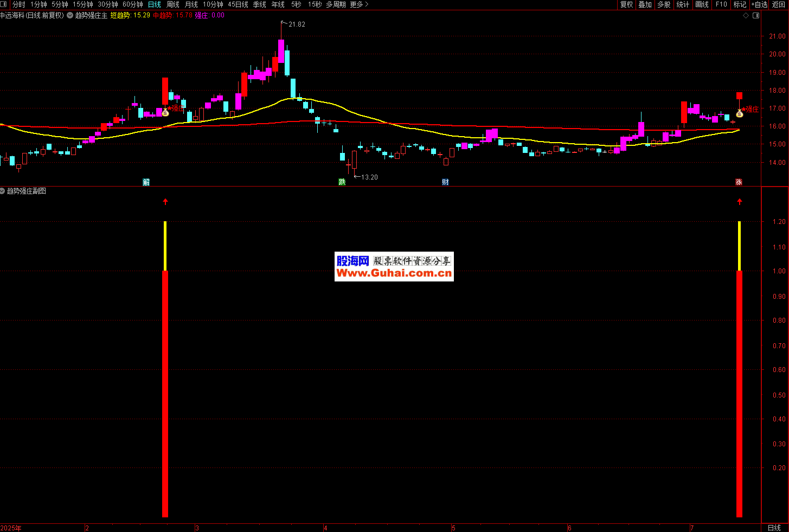Switch to 周线 weekly chart
The image size is (789, 532).
coord(173,4)
